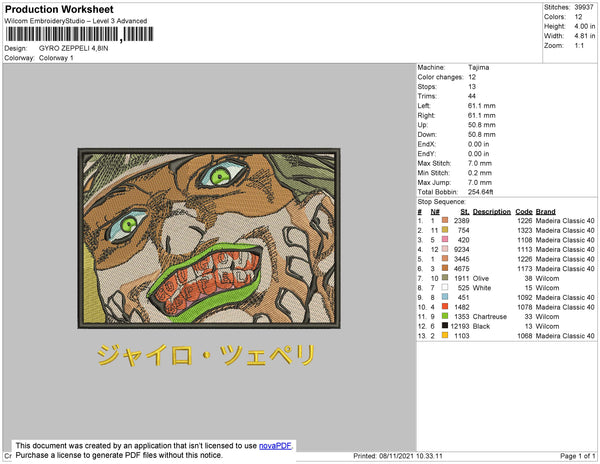
Task: Click the Max Jump value '7.0 mm'
Action: point(479,182)
